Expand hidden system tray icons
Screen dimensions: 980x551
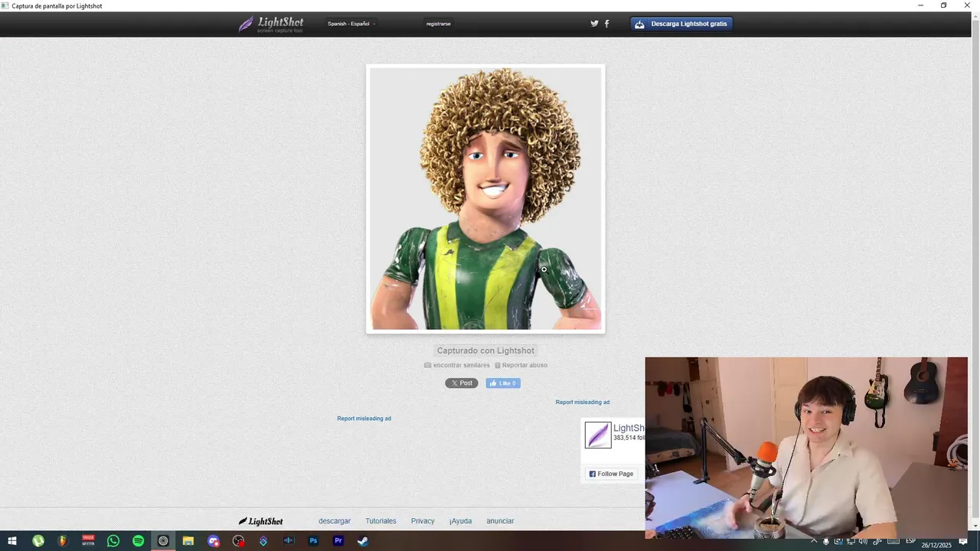(x=814, y=541)
